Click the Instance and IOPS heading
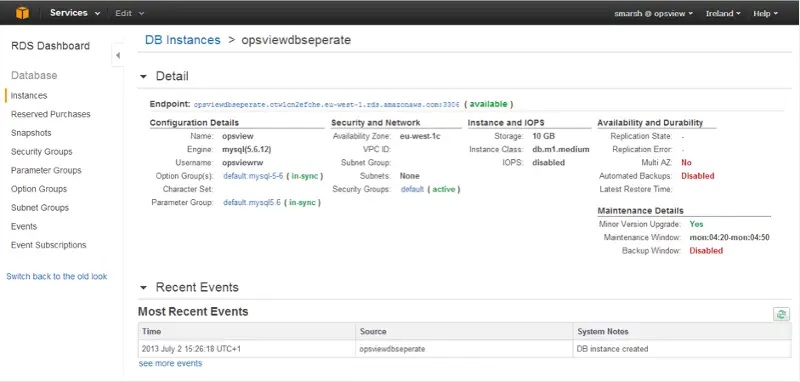The height and width of the screenshot is (382, 800). [x=506, y=123]
